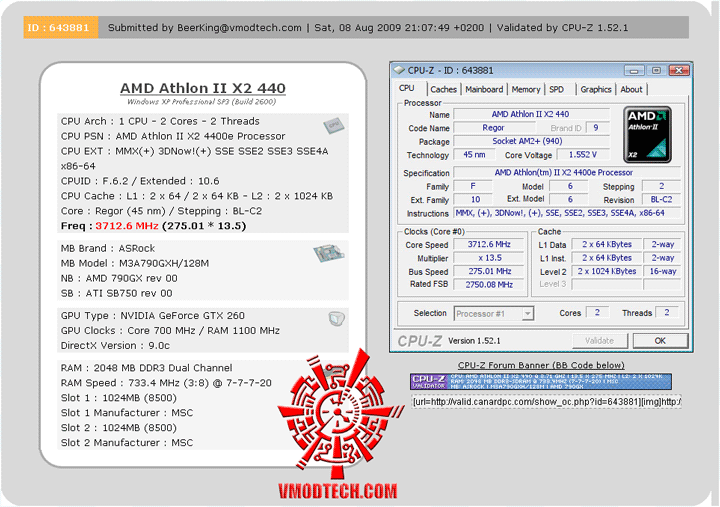
Task: Click the Threads count value
Action: (667, 313)
